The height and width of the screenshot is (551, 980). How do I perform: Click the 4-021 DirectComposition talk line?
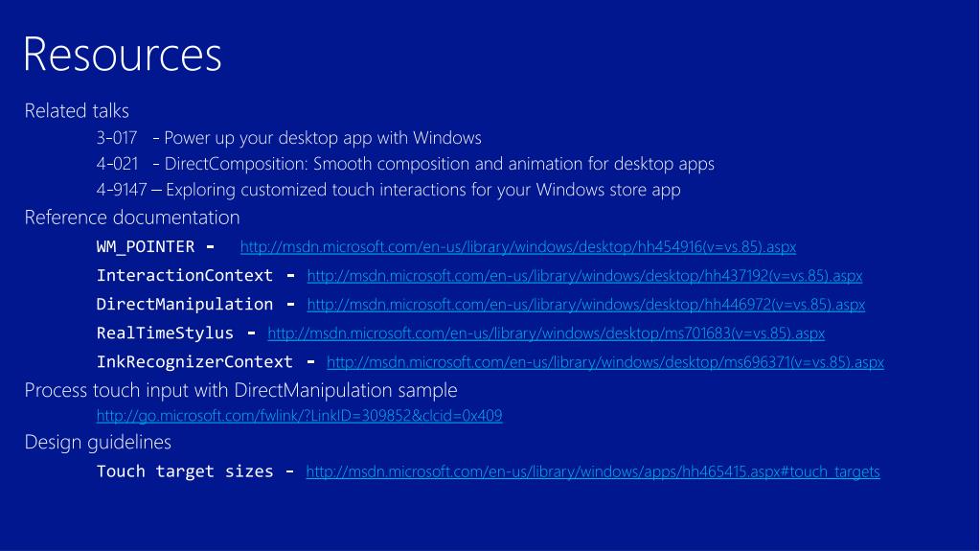[x=405, y=164]
